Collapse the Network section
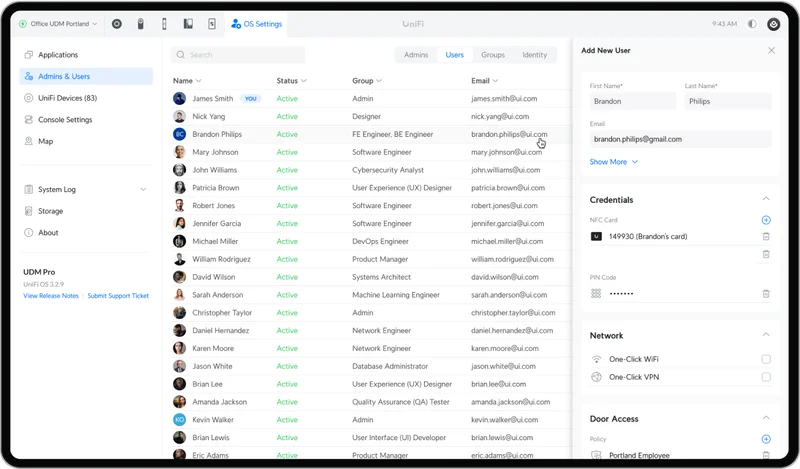Viewport: 800px width, 469px height. (766, 335)
